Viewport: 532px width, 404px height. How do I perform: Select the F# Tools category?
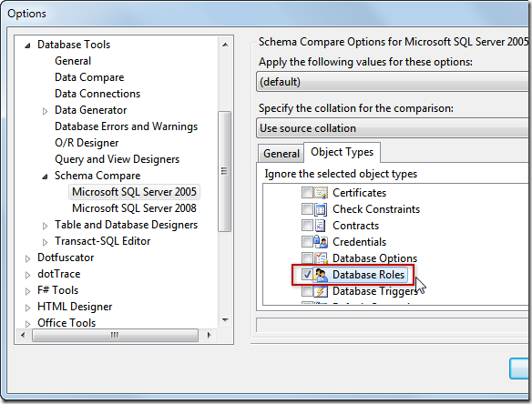pyautogui.click(x=57, y=290)
